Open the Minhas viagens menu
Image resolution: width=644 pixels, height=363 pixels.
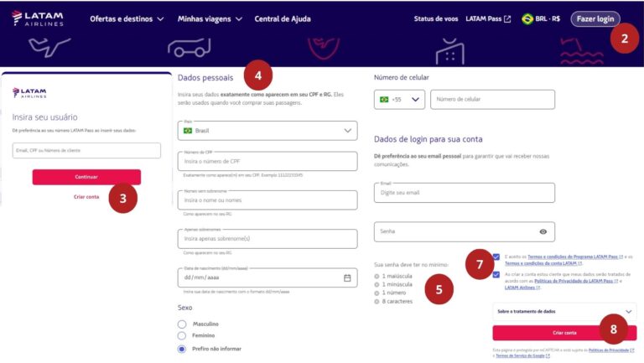point(210,19)
